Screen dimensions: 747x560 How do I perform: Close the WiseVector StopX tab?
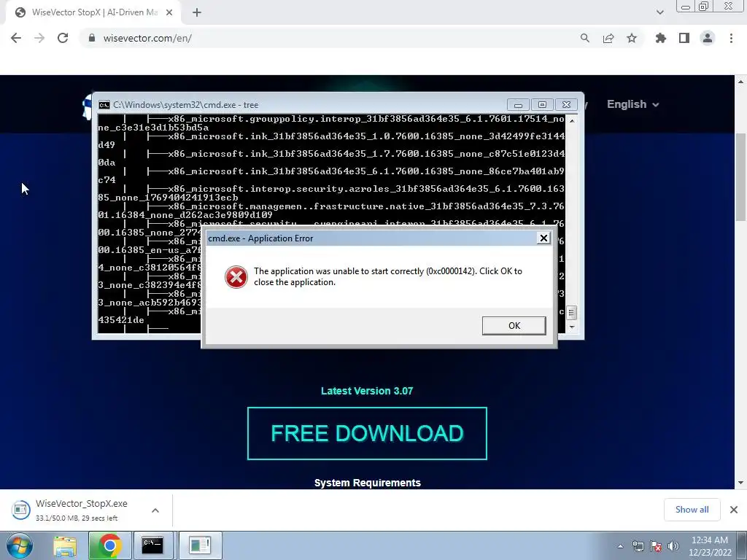pyautogui.click(x=169, y=12)
